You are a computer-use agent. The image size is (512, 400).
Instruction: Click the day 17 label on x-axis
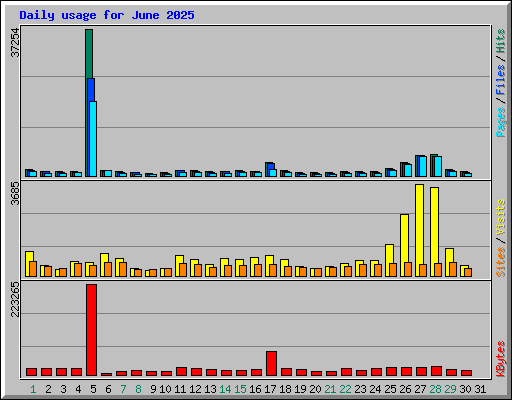coord(270,389)
